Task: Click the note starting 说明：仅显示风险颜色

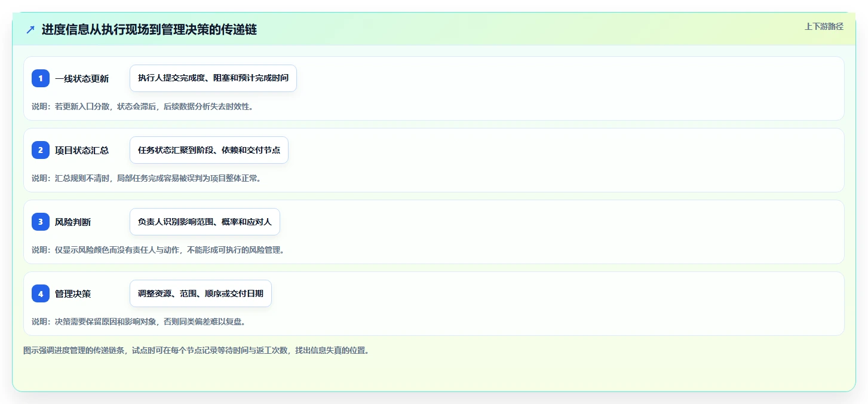Action: [158, 250]
